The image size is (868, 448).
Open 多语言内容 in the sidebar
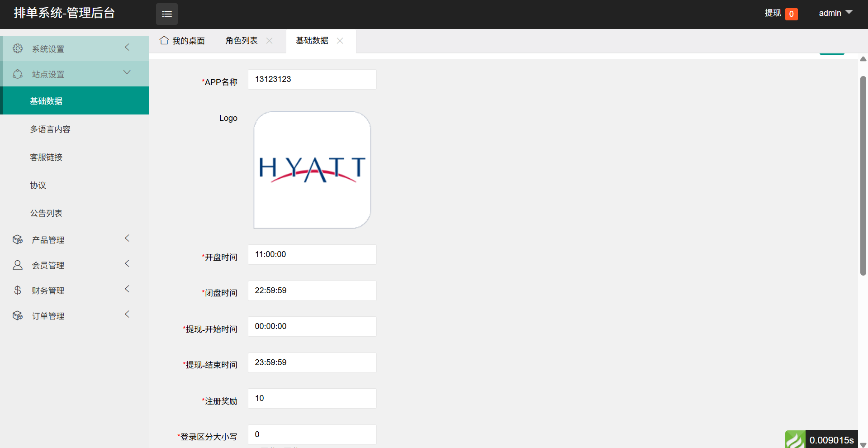point(75,129)
